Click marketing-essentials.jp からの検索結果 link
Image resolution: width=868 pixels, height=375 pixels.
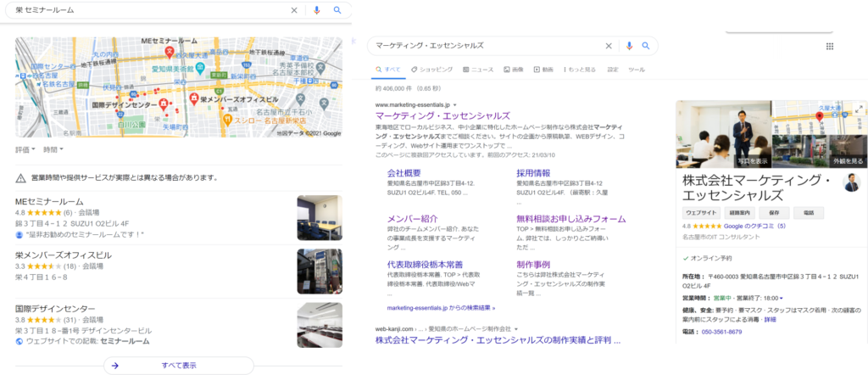441,308
